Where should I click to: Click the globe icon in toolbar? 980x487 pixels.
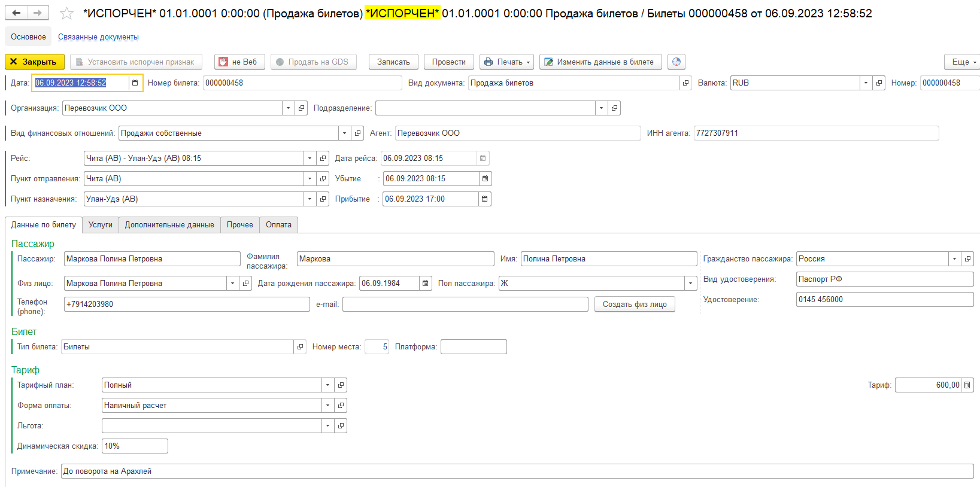676,62
